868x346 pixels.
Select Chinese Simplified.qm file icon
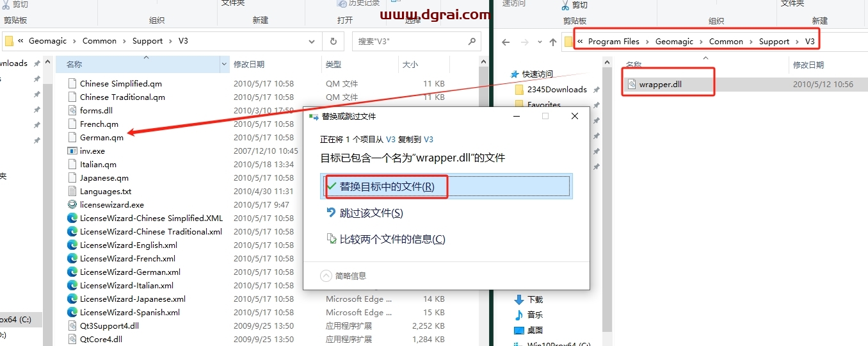point(72,83)
